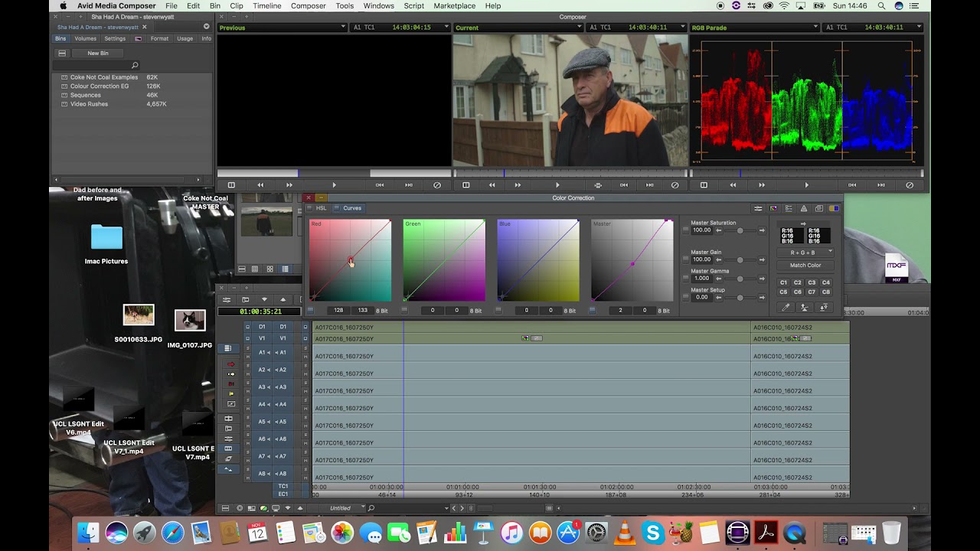Click the Match Color button
This screenshot has width=980, height=551.
tap(805, 266)
